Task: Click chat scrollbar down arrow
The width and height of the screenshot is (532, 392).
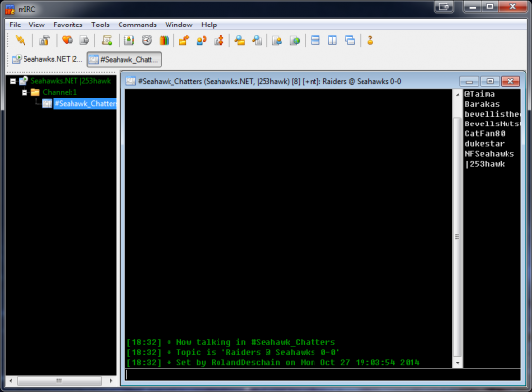Action: click(457, 363)
